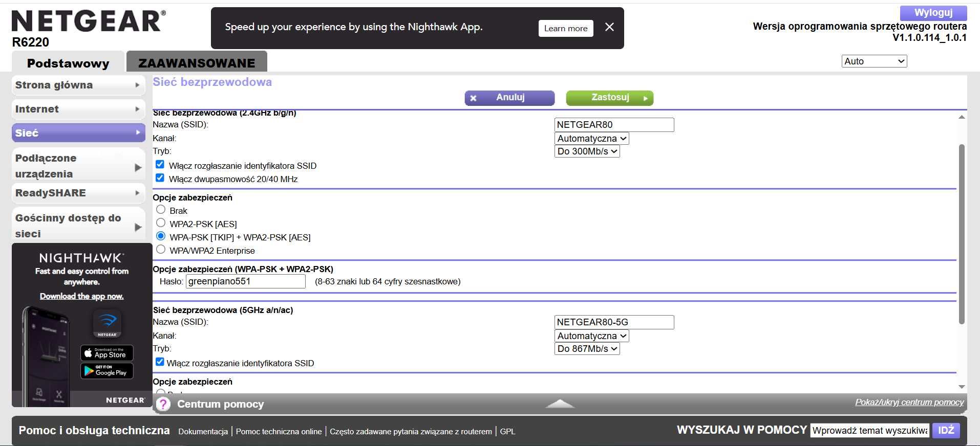Toggle dwupasmowość 20/40 MHz checkbox
This screenshot has width=980, height=446.
click(x=160, y=177)
